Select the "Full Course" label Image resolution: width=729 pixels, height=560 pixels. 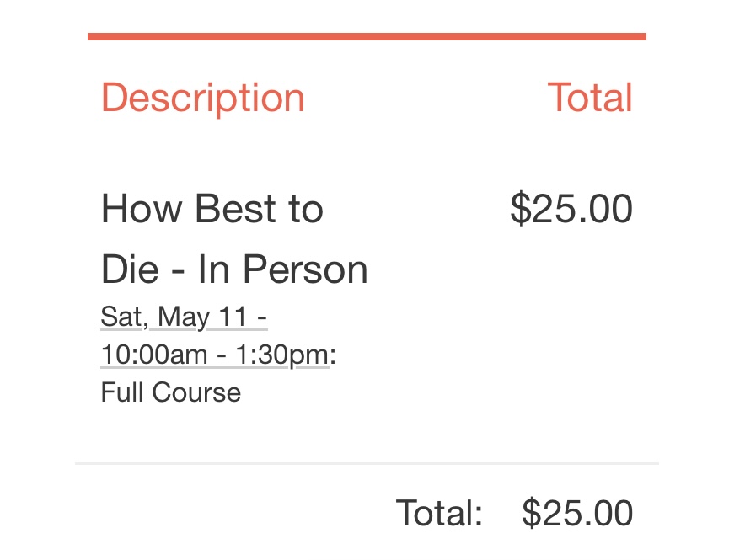[170, 392]
